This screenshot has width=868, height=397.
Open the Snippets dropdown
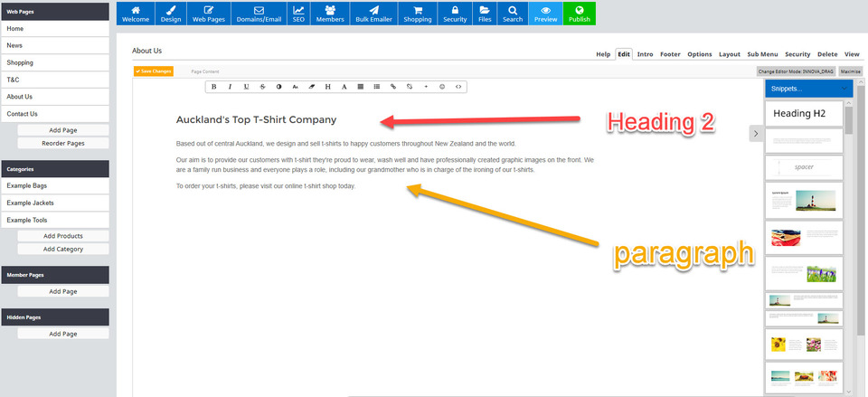tap(808, 89)
